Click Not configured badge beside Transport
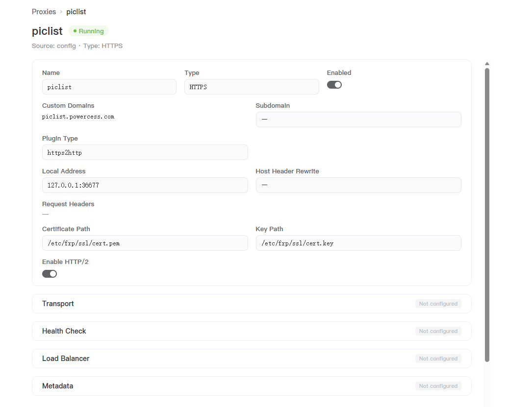The image size is (532, 407). point(438,304)
